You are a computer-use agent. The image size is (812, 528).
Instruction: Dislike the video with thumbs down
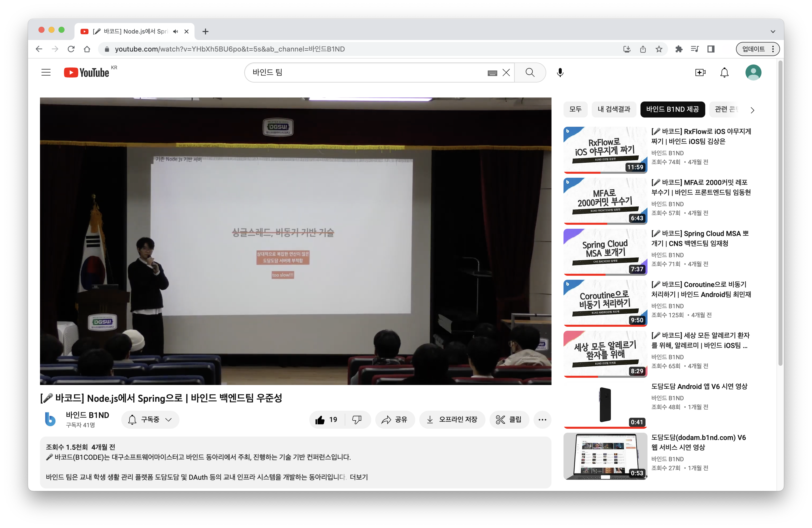(x=357, y=419)
